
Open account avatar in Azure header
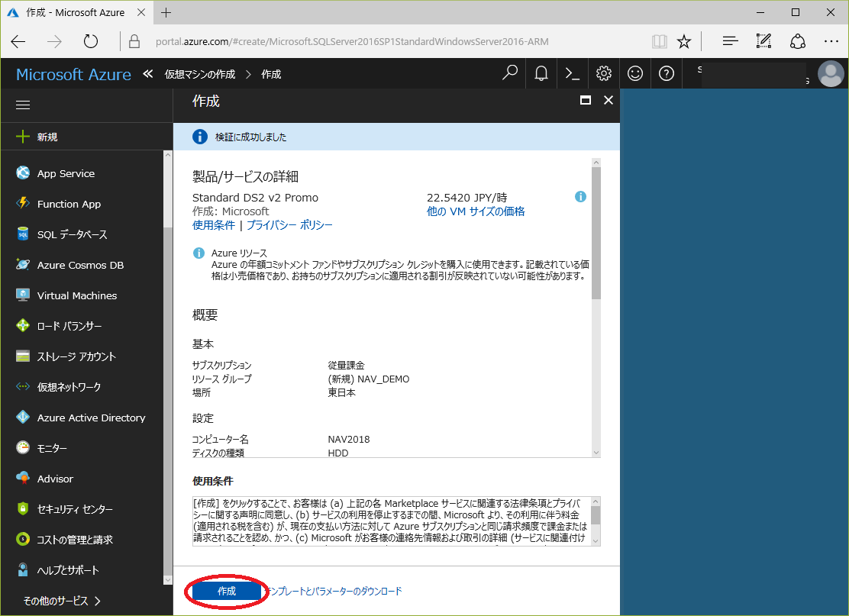831,73
